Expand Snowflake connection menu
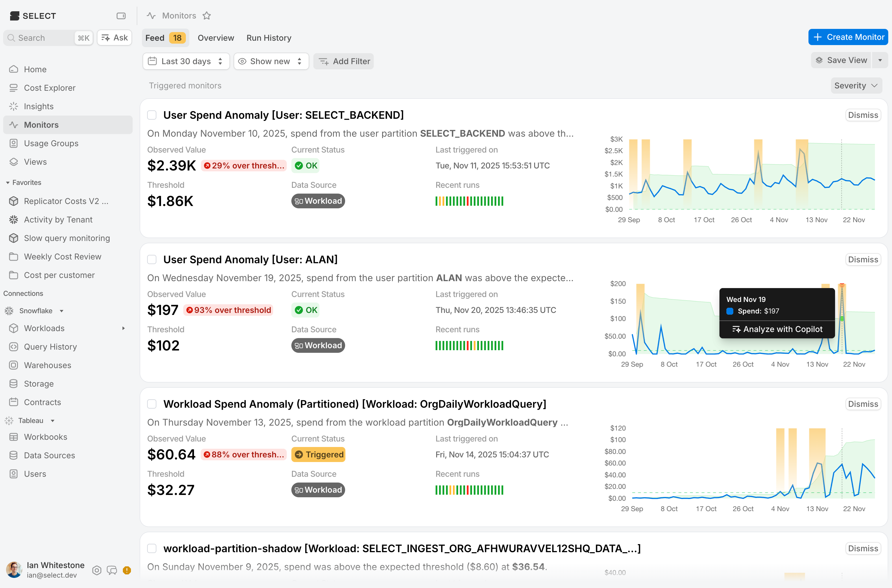The height and width of the screenshot is (588, 892). pos(62,311)
